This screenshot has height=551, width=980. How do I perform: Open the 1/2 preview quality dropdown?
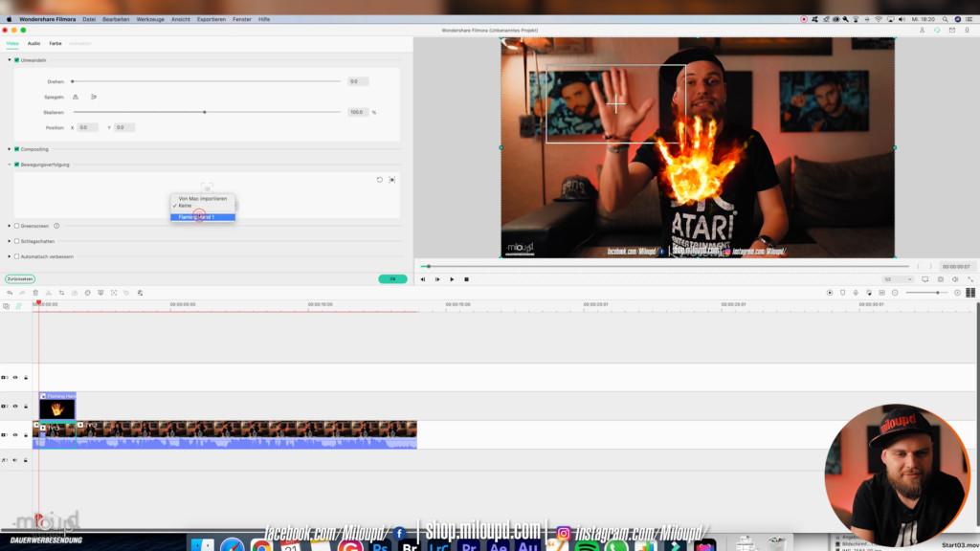click(x=898, y=279)
